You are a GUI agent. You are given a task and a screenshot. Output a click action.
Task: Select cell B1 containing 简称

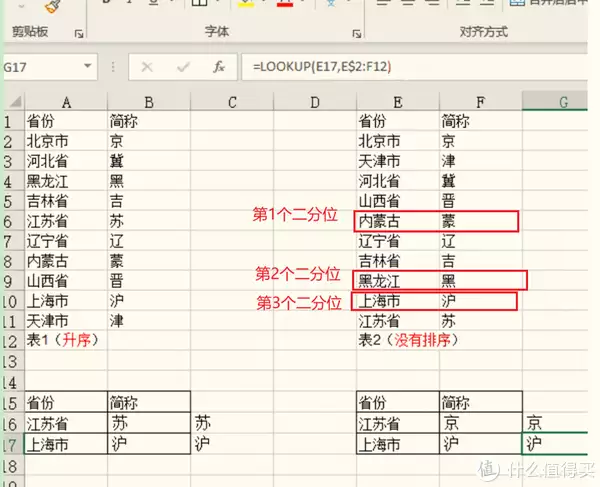pyautogui.click(x=149, y=121)
